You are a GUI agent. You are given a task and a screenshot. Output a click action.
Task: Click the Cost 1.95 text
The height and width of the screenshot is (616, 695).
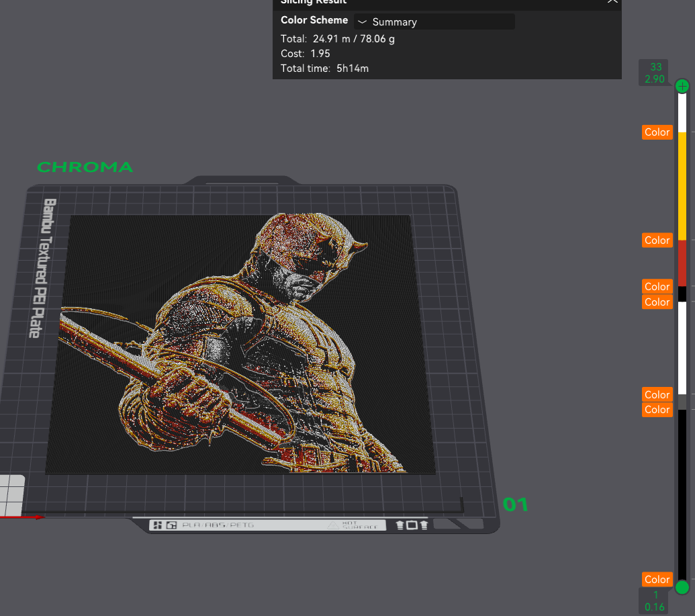coord(306,54)
